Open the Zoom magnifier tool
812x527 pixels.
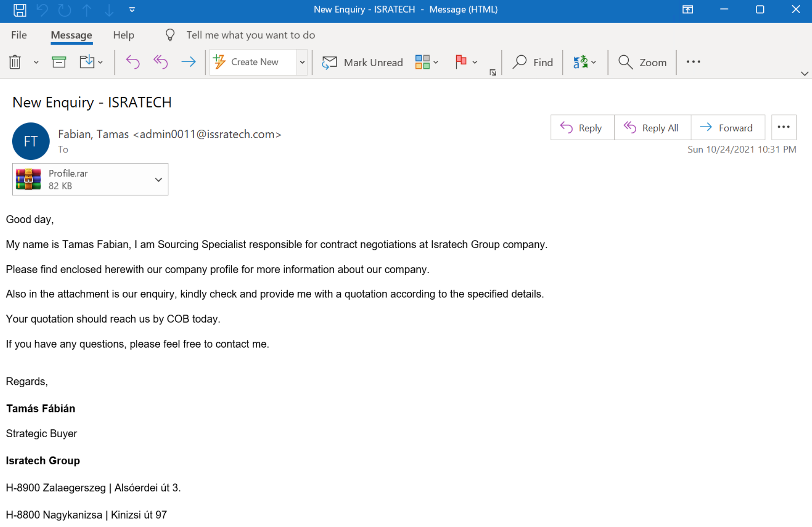(x=642, y=62)
